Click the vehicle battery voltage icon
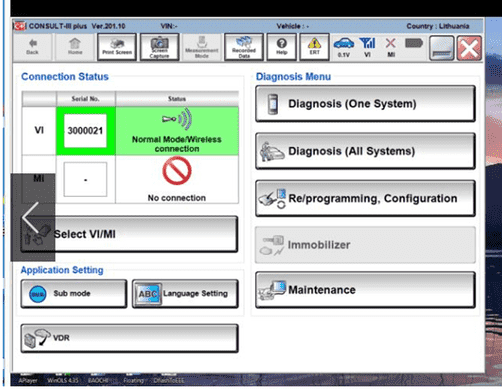Viewport: 502px width, 390px height. 344,47
